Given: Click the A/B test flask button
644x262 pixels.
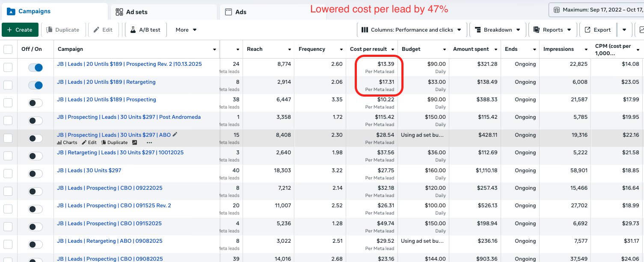Looking at the screenshot, I should (x=145, y=30).
